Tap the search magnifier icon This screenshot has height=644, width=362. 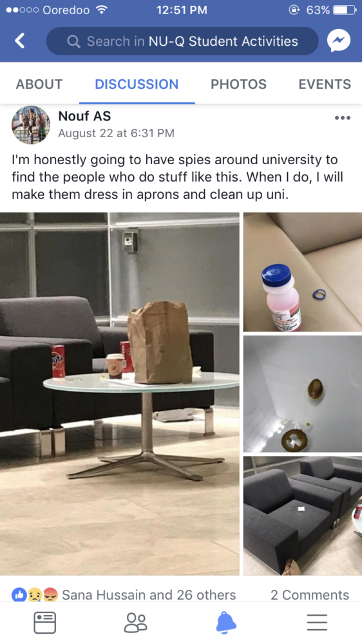coord(73,41)
